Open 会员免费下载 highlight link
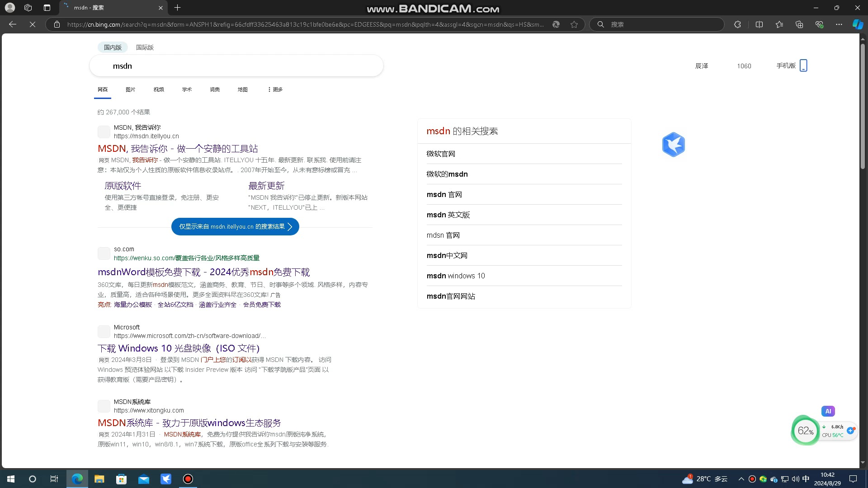868x488 pixels. [x=262, y=305]
